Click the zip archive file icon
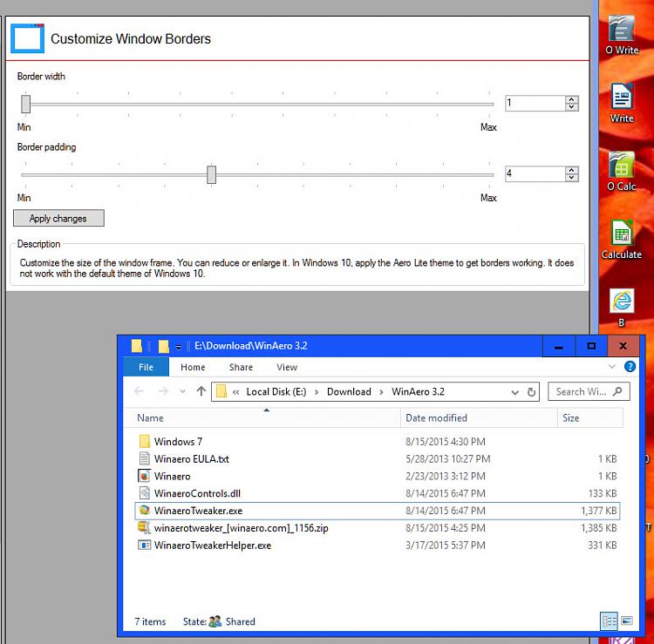654x644 pixels. click(144, 528)
